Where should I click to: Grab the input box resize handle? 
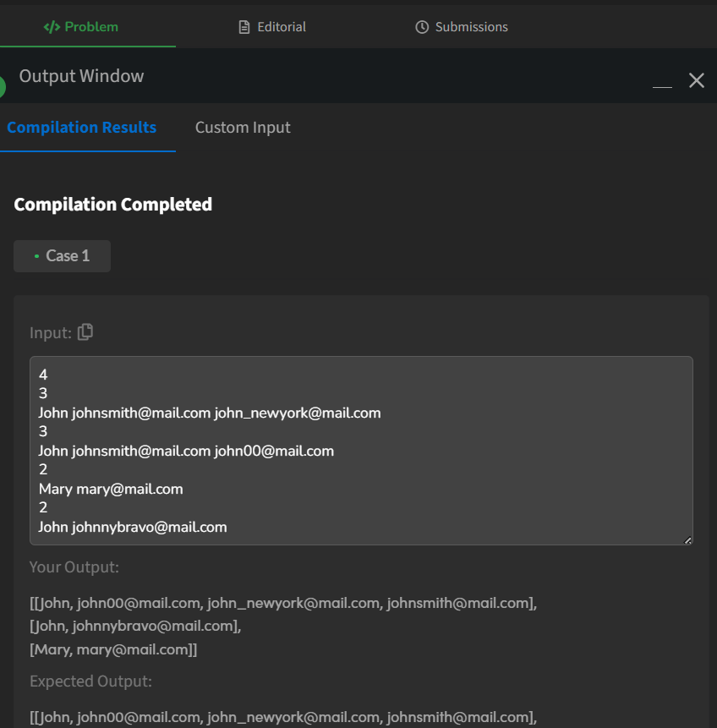click(687, 540)
